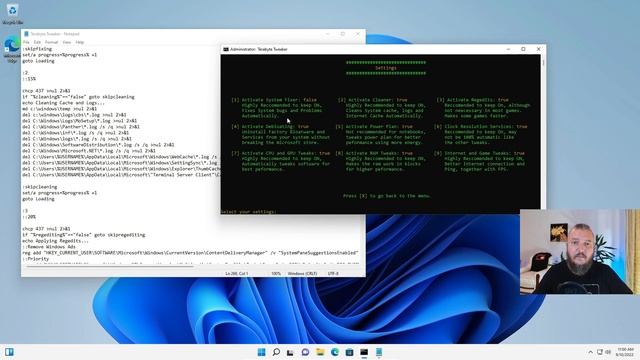Switch to the command prompt taskbar icon
Screen dimensions: 640x360
(x=364, y=352)
